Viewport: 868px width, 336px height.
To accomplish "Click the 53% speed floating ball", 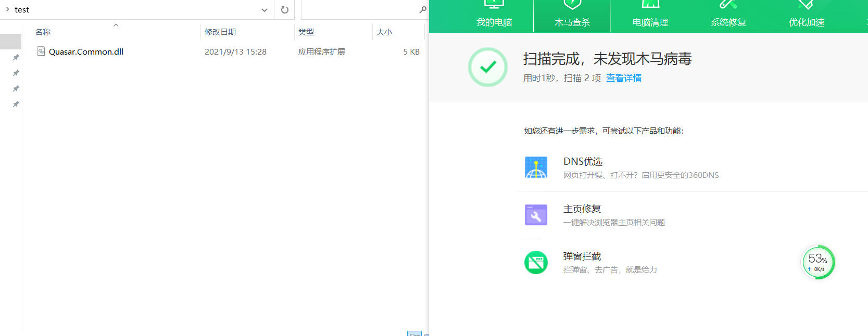I will pos(818,262).
